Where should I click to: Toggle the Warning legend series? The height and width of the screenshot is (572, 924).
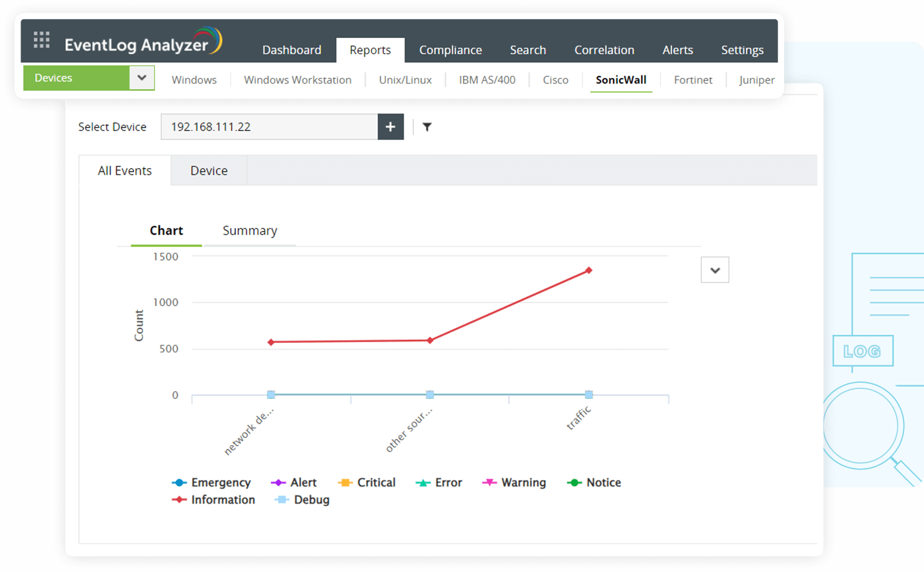point(514,482)
